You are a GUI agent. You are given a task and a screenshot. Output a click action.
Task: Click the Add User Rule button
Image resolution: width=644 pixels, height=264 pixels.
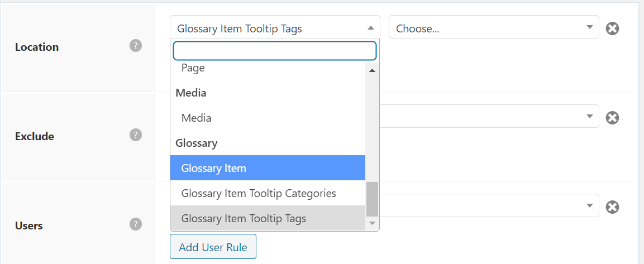(x=213, y=247)
